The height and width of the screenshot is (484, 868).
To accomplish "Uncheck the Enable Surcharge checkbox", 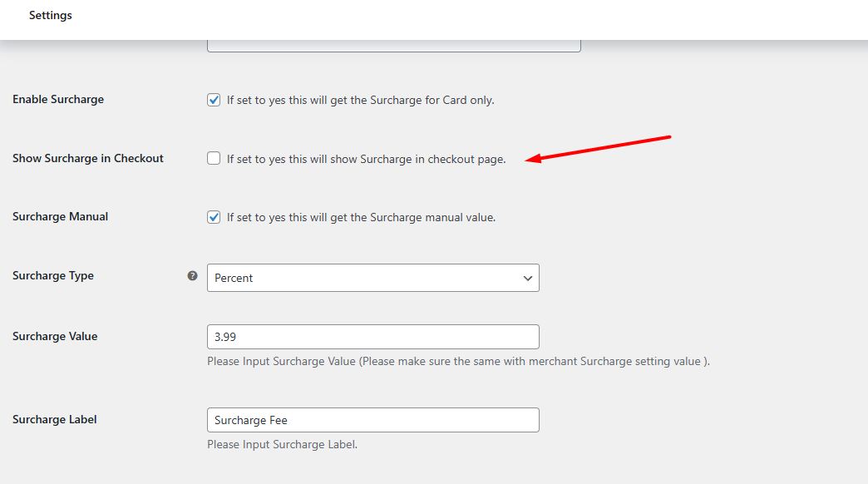I will pos(214,101).
